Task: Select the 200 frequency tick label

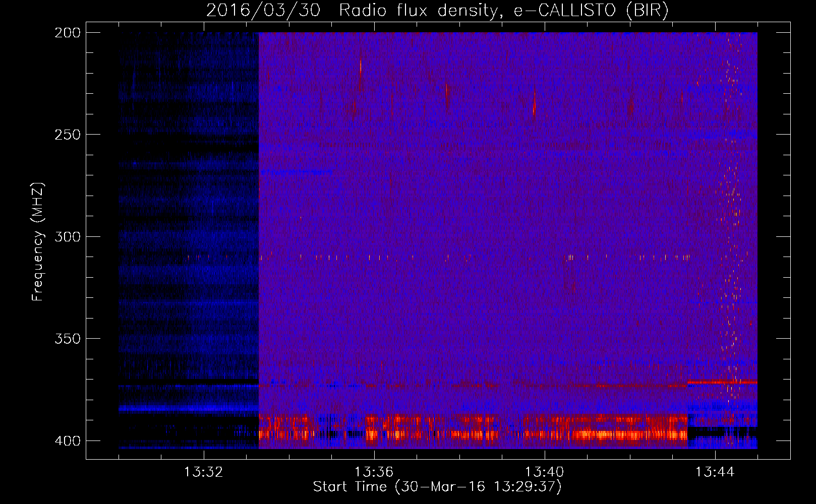Action: [68, 32]
